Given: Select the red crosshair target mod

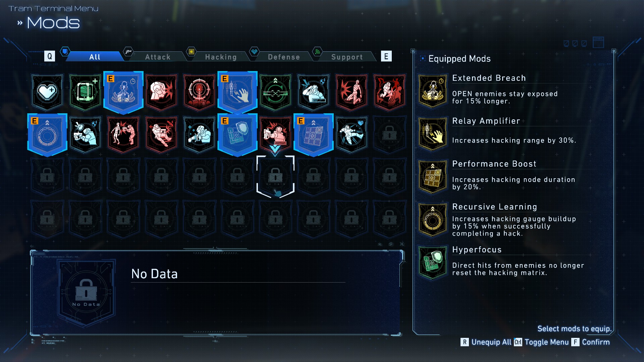Looking at the screenshot, I should click(199, 92).
